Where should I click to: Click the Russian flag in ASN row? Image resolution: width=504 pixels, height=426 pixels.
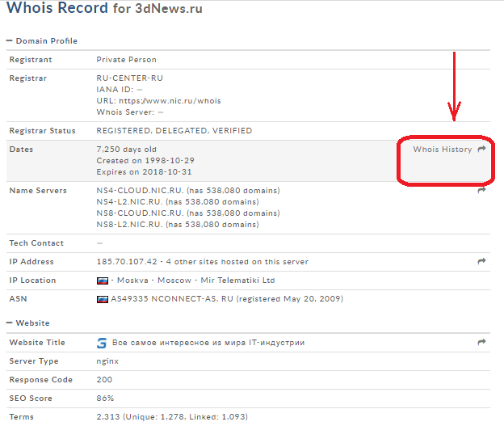[103, 300]
